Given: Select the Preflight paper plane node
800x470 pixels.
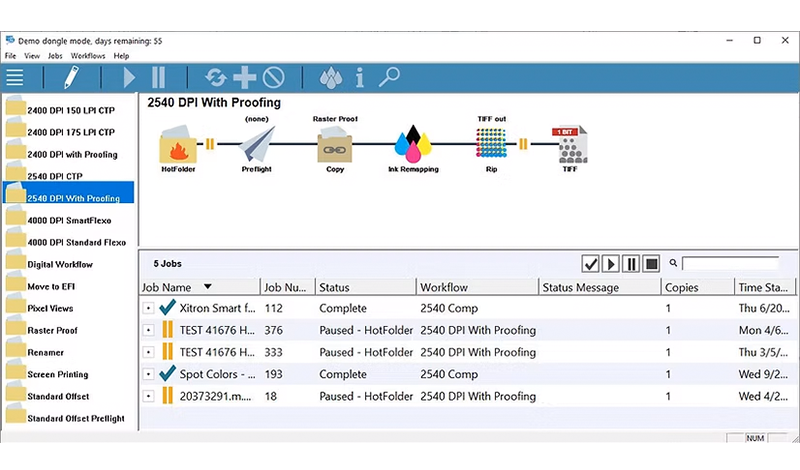Looking at the screenshot, I should [257, 144].
